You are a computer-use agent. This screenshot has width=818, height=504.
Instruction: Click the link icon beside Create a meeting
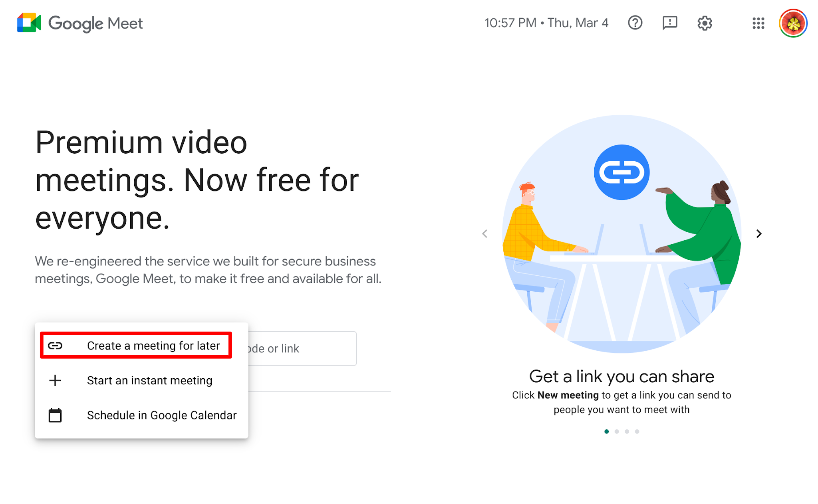(x=55, y=345)
